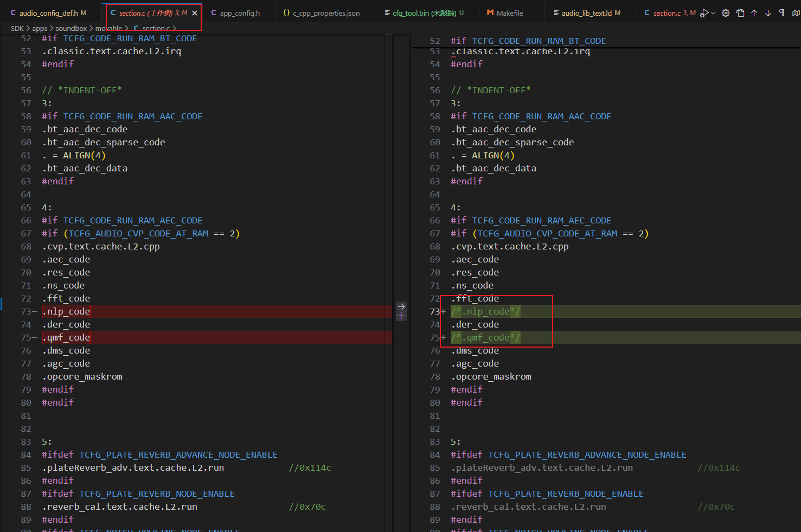This screenshot has width=801, height=532.
Task: Go to previous change with up arrow
Action: [x=754, y=13]
